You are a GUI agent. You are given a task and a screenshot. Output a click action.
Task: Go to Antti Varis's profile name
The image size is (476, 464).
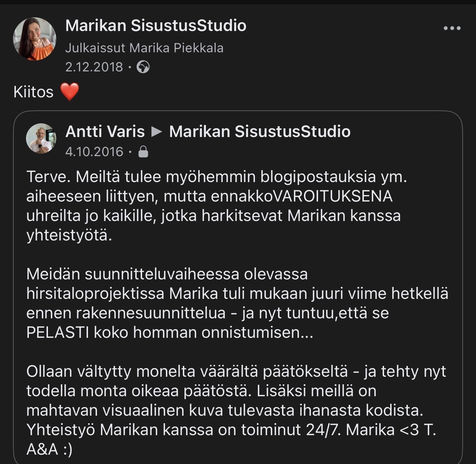click(x=105, y=132)
